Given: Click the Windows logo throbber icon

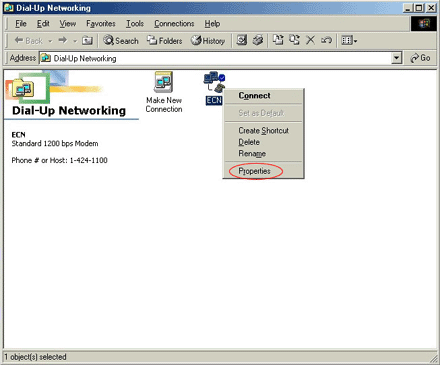Looking at the screenshot, I should (424, 24).
